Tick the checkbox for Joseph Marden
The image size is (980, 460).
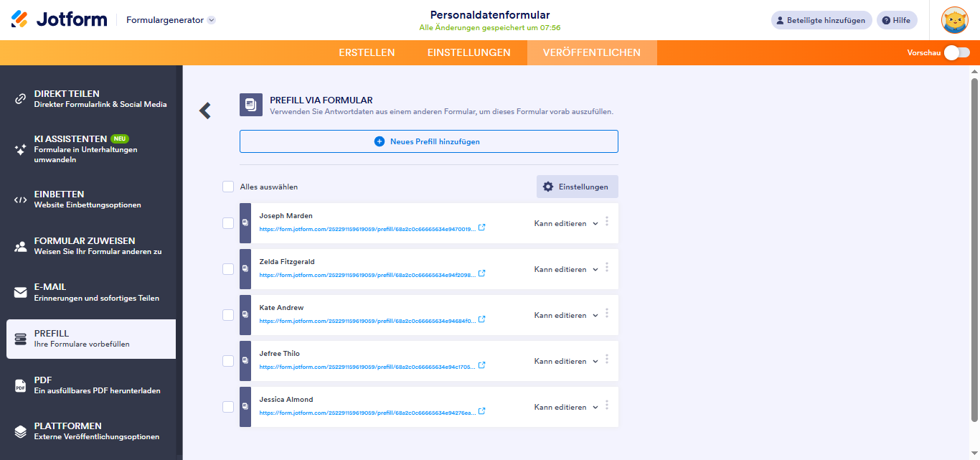[228, 223]
